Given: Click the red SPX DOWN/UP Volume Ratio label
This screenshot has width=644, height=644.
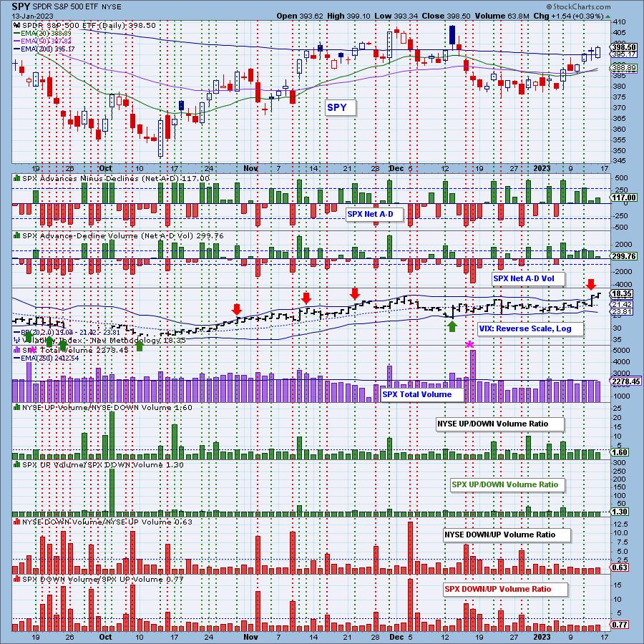Looking at the screenshot, I should click(506, 589).
